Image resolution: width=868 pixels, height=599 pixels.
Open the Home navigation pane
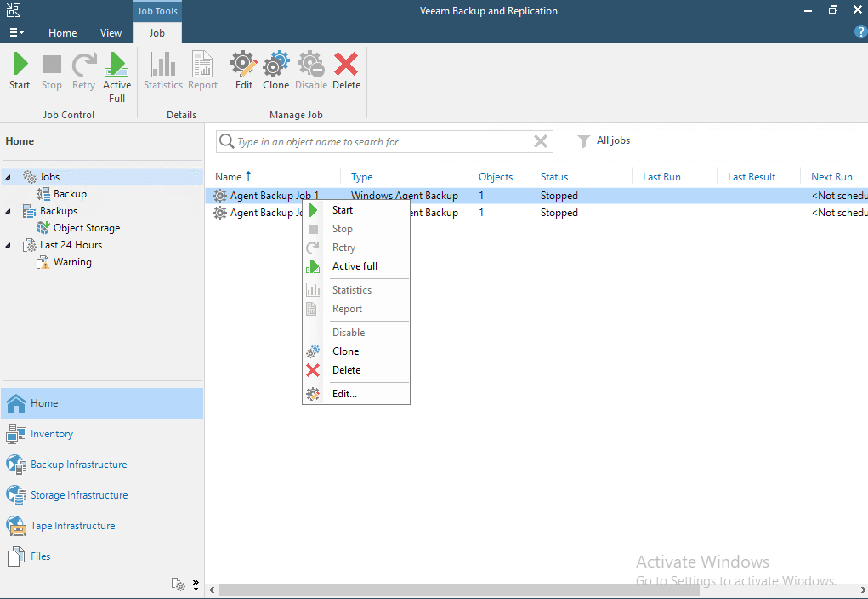click(x=102, y=403)
